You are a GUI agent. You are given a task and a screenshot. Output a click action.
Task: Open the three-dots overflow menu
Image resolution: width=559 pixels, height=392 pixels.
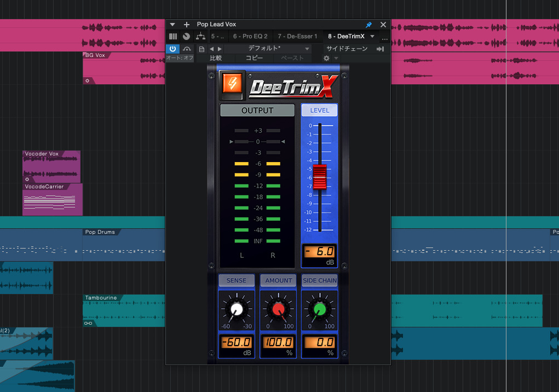click(x=385, y=39)
